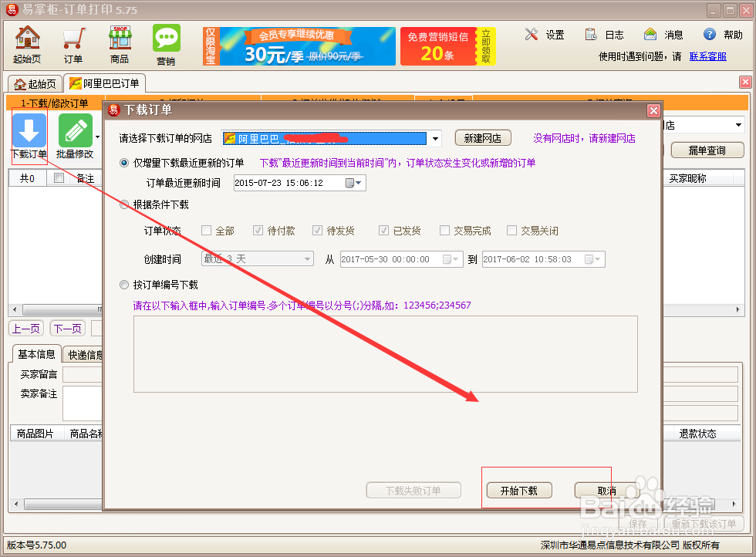Image resolution: width=756 pixels, height=557 pixels.
Task: Click the 版本号5.75.00 status text
Action: (x=37, y=545)
